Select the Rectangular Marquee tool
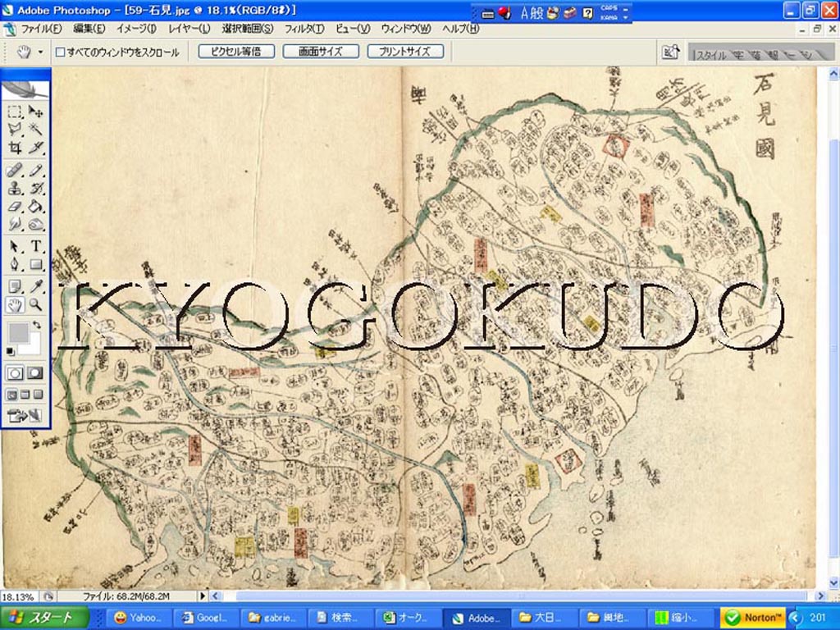 [x=15, y=112]
